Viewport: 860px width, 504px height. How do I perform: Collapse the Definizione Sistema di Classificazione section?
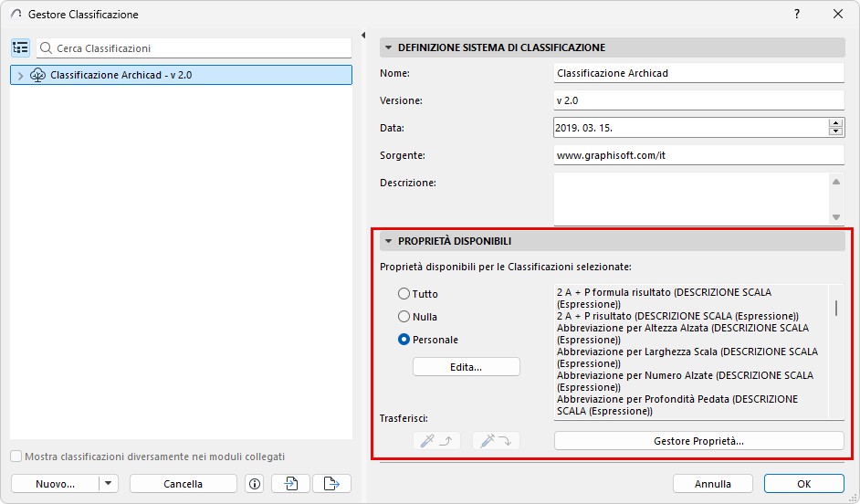click(388, 47)
